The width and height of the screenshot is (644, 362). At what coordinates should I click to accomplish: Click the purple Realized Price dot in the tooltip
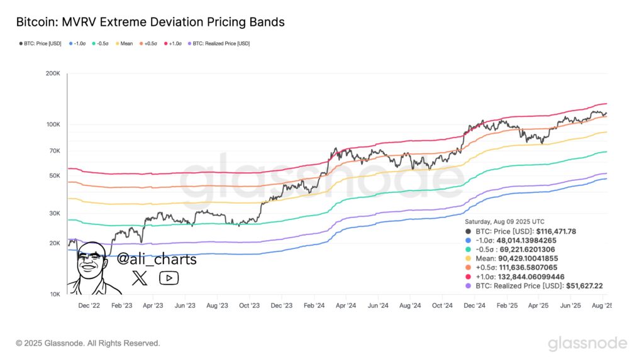(x=469, y=285)
